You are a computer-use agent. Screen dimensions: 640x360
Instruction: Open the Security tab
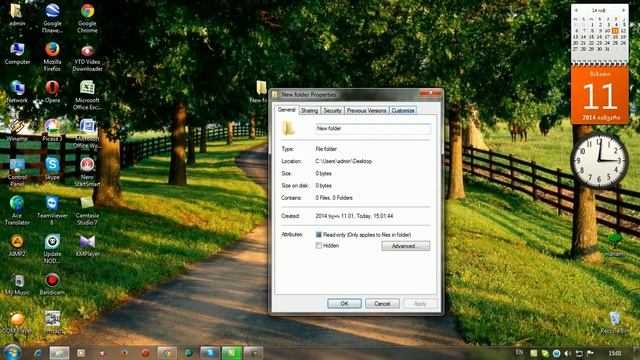point(332,111)
